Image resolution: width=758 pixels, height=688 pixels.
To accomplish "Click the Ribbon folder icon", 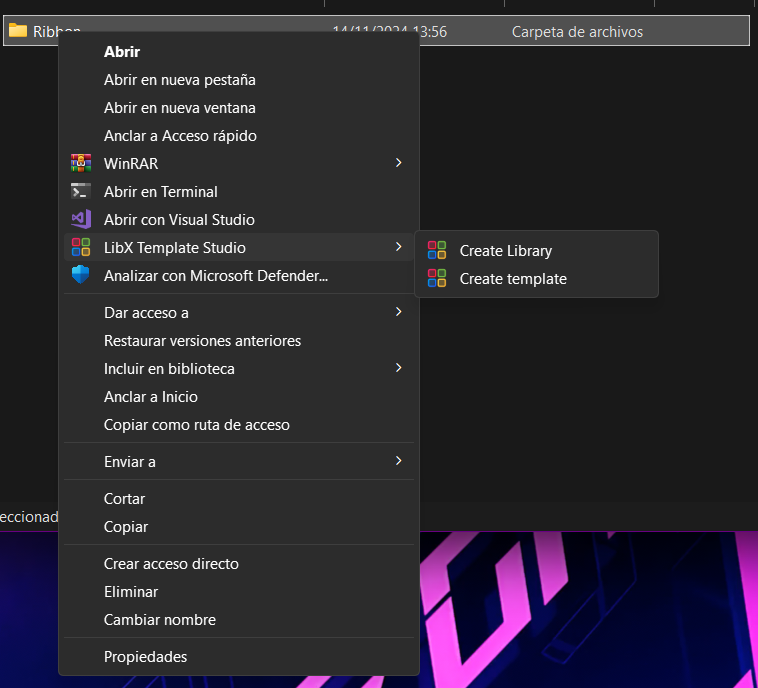I will (18, 30).
